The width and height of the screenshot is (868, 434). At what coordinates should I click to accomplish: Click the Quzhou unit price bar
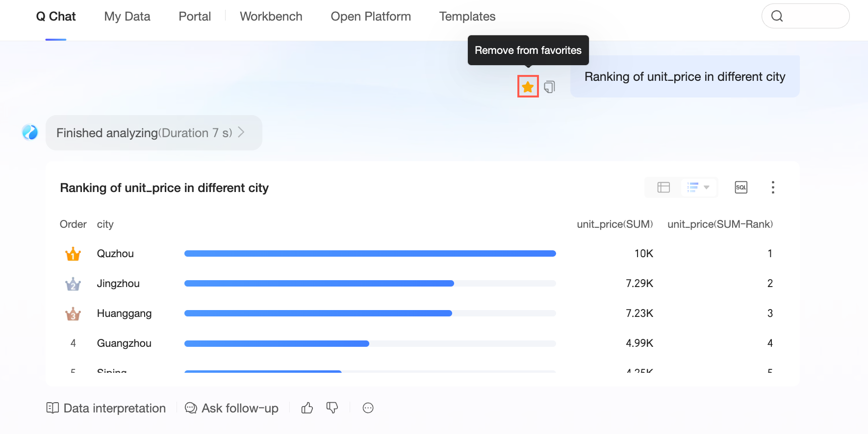pos(370,254)
